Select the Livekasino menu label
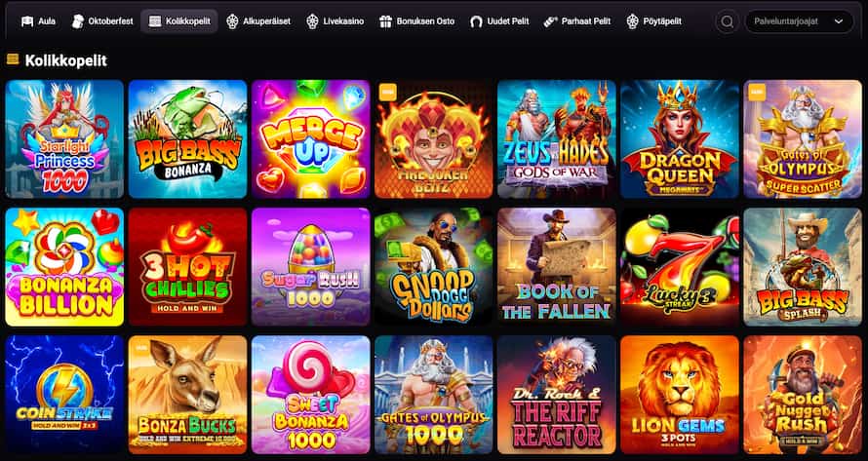This screenshot has width=868, height=461. 343,21
